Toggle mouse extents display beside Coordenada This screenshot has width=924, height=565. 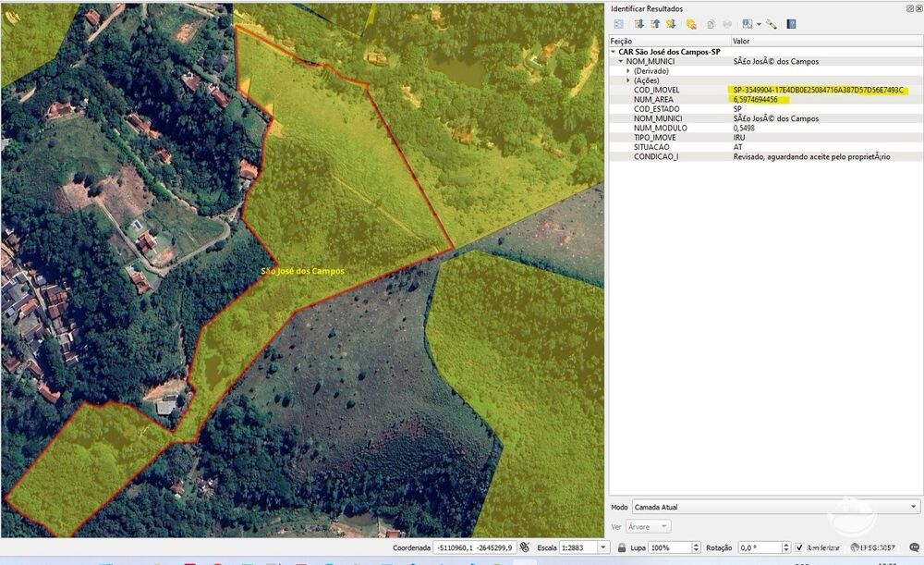(x=523, y=547)
